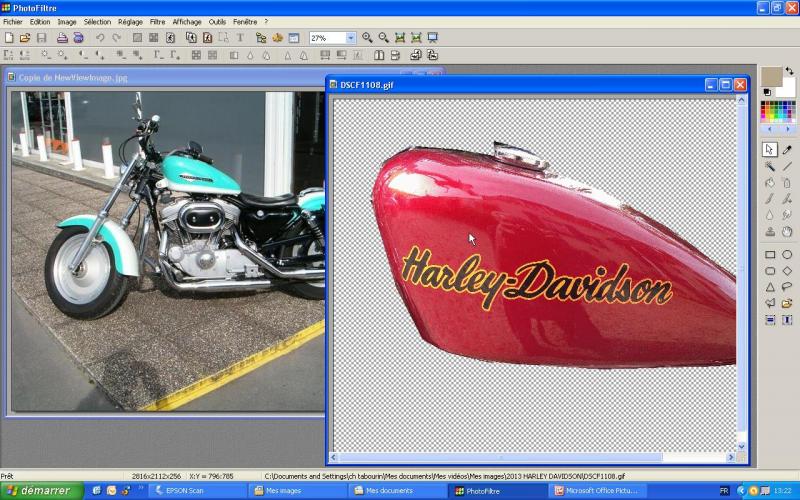Choose the Rounded rectangle selection shape
This screenshot has height=500, width=800.
tap(770, 271)
